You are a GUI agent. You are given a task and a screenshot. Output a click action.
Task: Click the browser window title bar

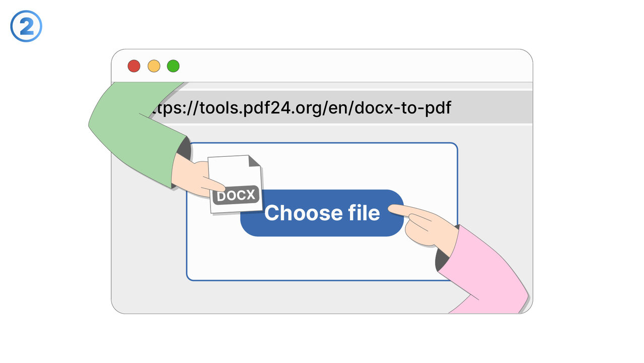352,66
